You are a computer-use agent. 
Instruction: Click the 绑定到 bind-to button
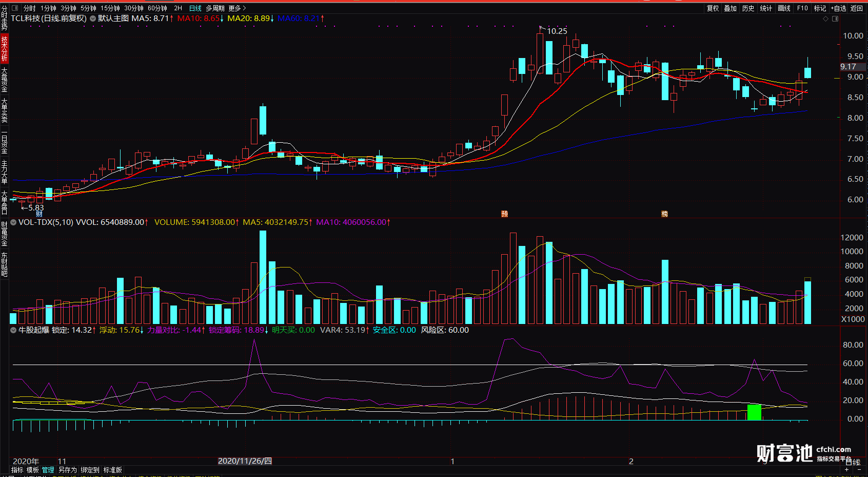click(x=90, y=470)
